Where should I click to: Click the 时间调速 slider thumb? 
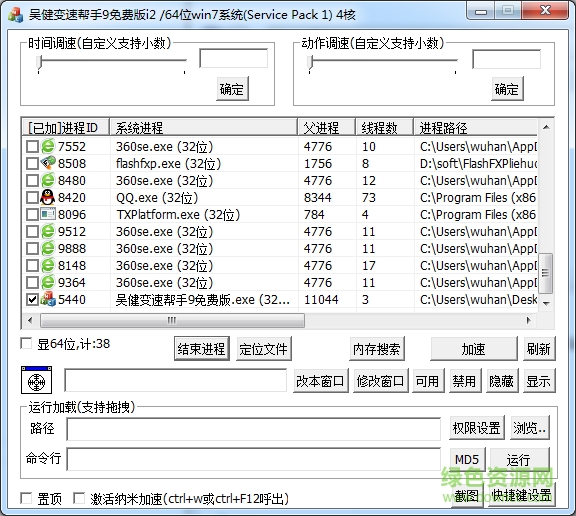pos(39,62)
